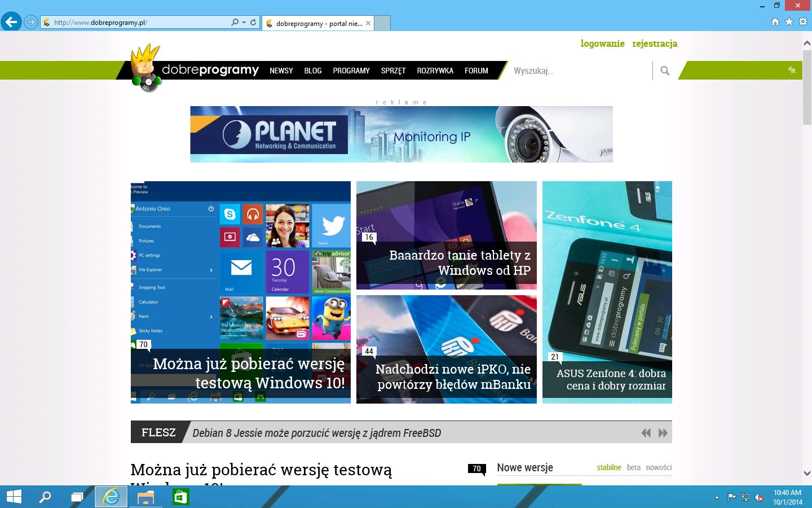Image resolution: width=812 pixels, height=508 pixels.
Task: Open the Windows Store taskbar icon
Action: (x=180, y=497)
